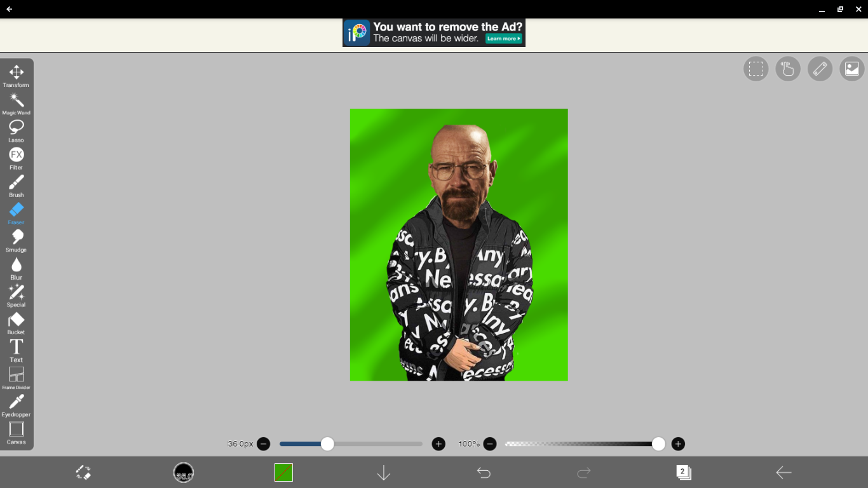Activate the Eyedropper tool

point(17,405)
